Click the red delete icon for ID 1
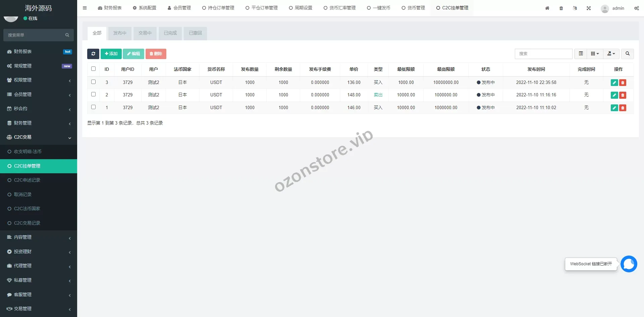 (x=623, y=108)
